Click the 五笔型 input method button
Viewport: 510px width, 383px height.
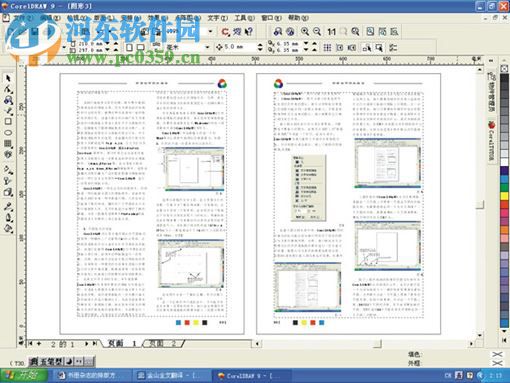pos(51,361)
